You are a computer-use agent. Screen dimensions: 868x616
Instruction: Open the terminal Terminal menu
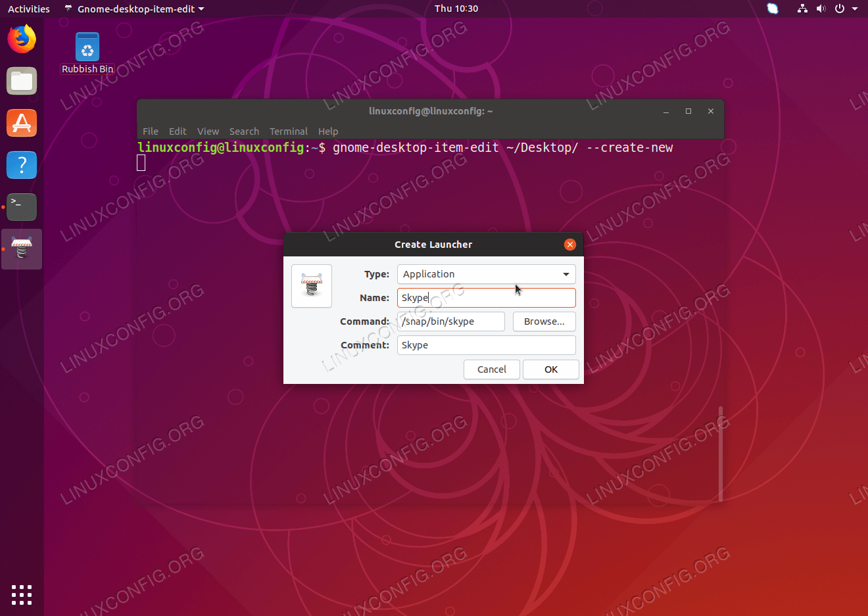[x=289, y=131]
